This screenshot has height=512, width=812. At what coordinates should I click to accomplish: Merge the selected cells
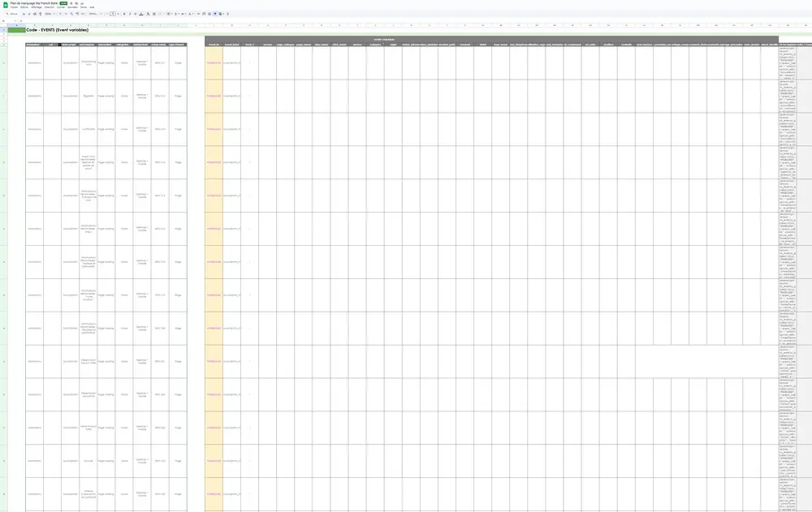pos(160,14)
